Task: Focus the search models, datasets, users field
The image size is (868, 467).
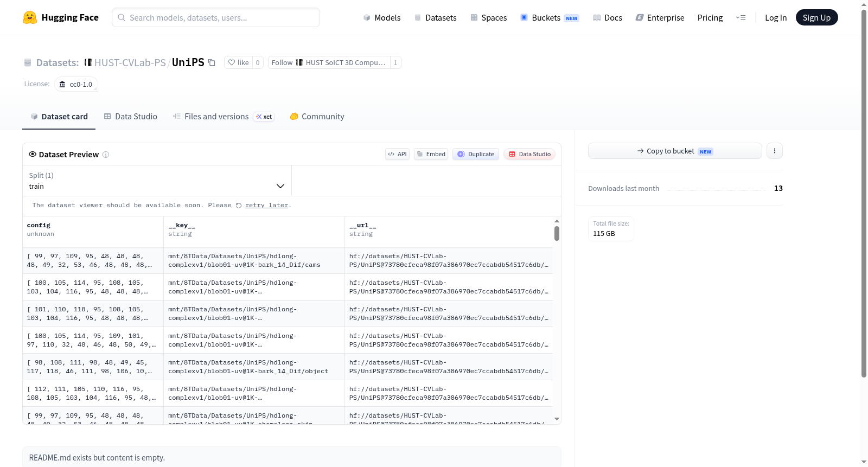Action: 216,17
